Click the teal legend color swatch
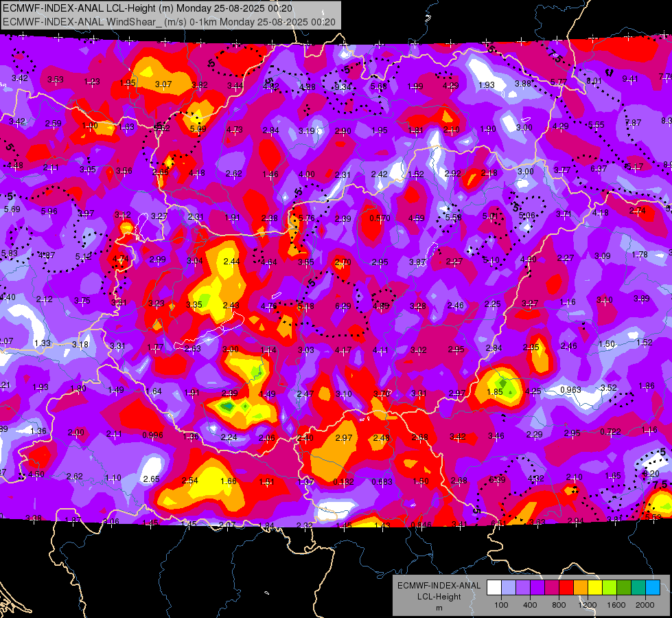The height and width of the screenshot is (618, 672). (638, 588)
